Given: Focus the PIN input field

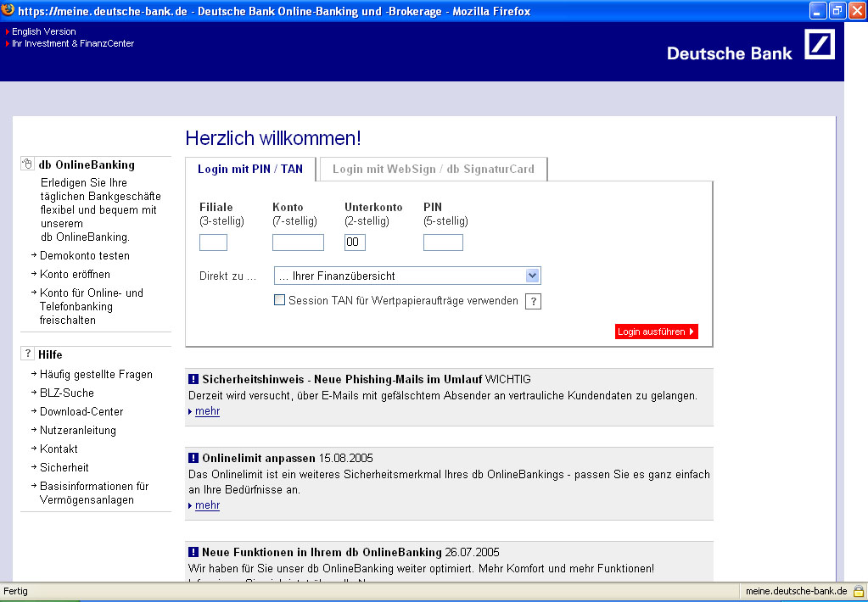Looking at the screenshot, I should point(443,242).
